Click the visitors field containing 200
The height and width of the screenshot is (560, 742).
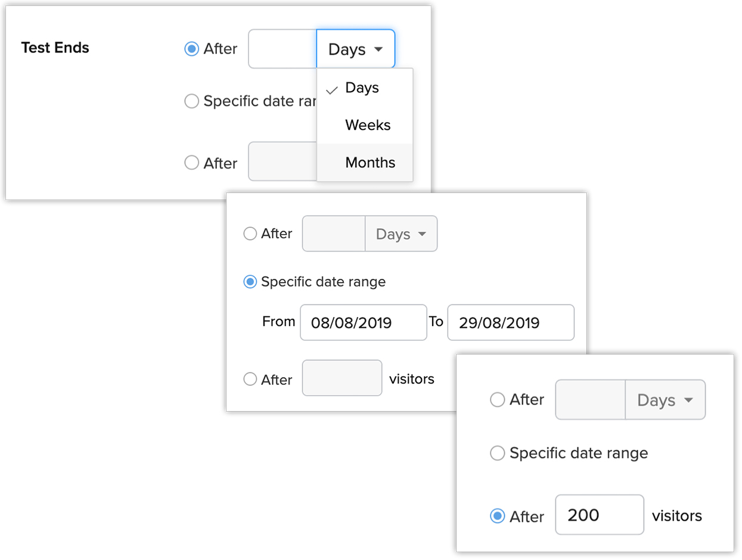coord(599,515)
